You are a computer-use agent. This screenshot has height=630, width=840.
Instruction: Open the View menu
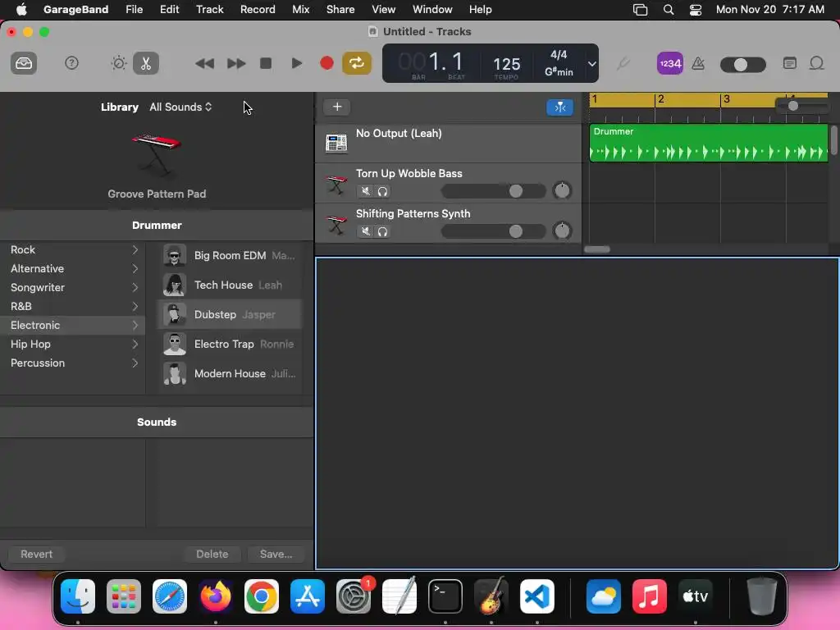384,9
